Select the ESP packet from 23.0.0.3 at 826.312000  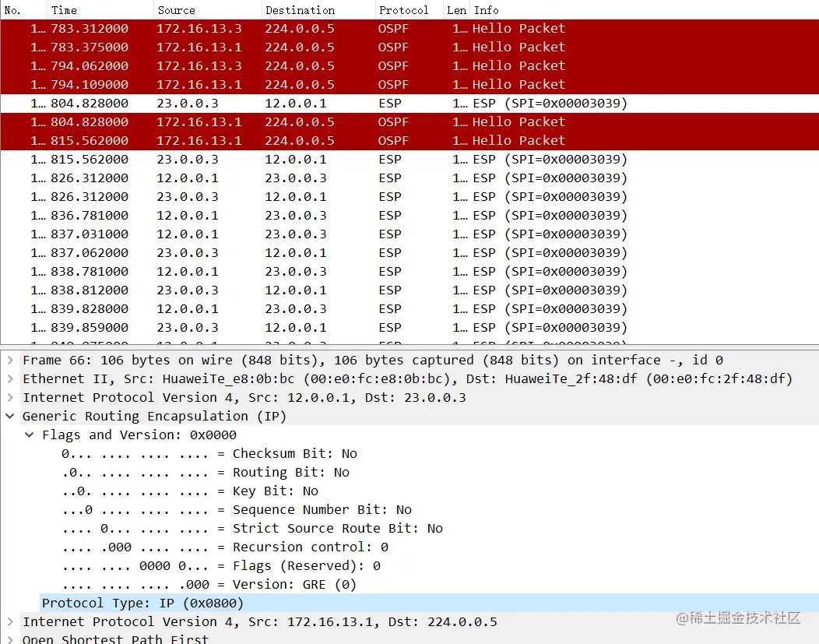coord(409,197)
